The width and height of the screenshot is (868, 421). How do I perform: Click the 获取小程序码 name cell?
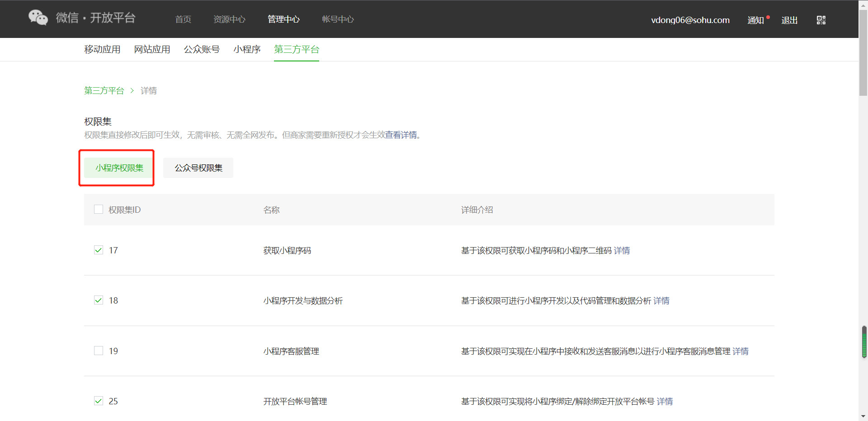287,250
